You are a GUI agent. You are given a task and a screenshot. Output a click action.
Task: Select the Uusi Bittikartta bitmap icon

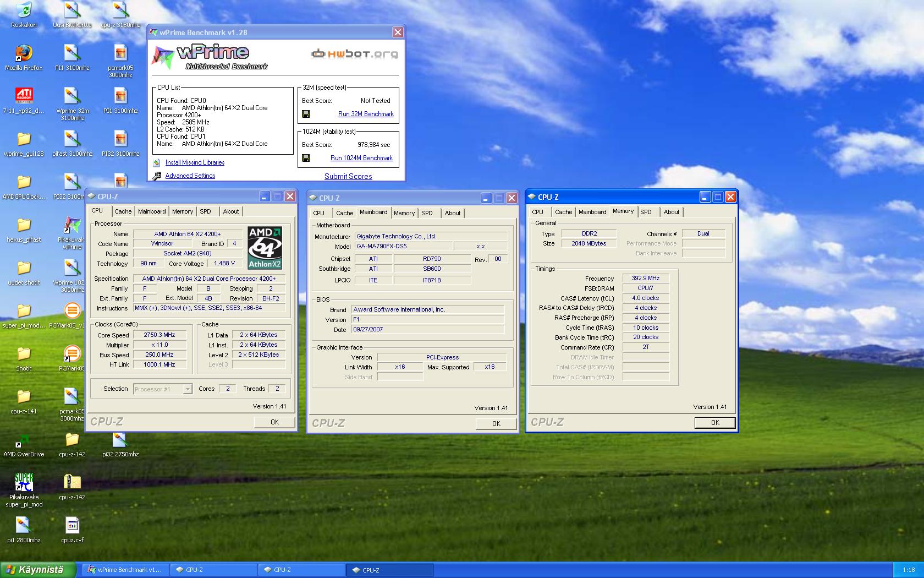[72, 14]
